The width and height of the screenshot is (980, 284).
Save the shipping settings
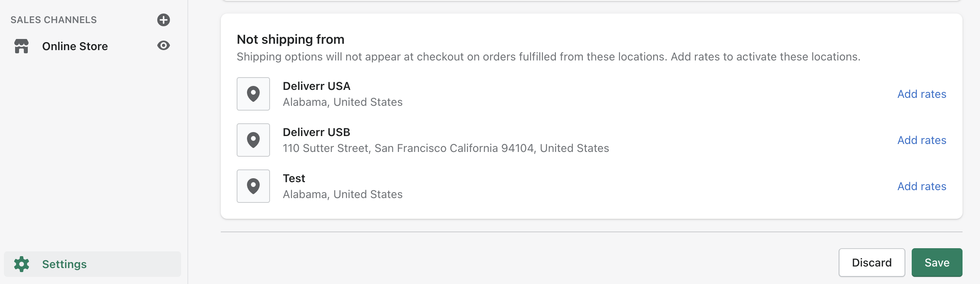[x=937, y=263]
